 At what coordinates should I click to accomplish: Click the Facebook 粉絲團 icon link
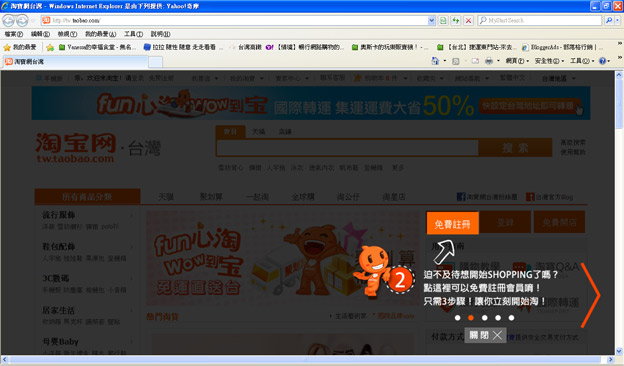pyautogui.click(x=461, y=197)
